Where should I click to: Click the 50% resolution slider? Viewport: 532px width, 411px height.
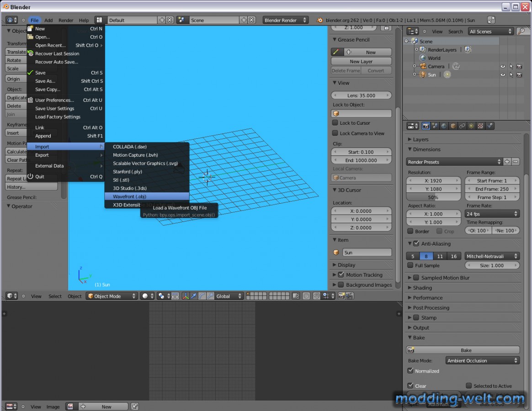[433, 197]
